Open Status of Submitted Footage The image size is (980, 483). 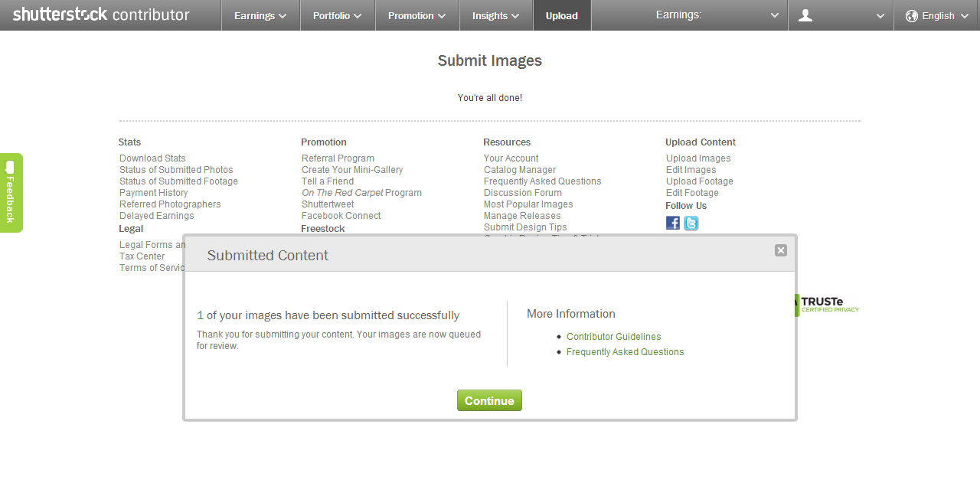pyautogui.click(x=178, y=181)
